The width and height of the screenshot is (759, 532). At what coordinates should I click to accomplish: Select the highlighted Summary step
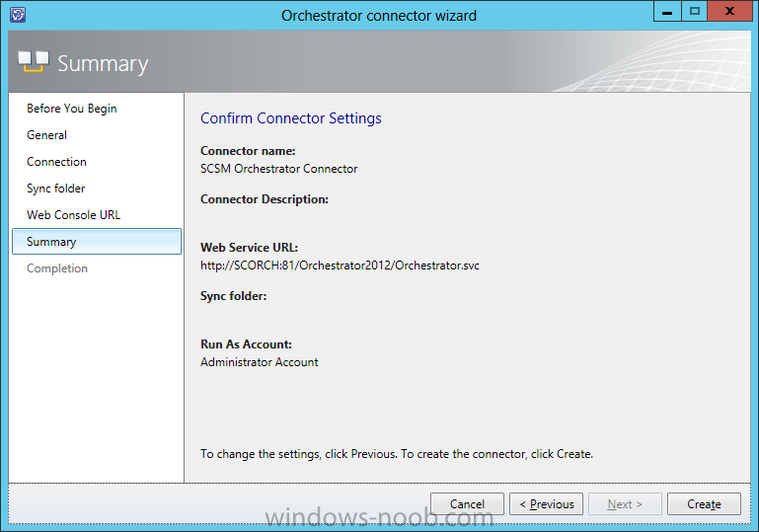(97, 242)
